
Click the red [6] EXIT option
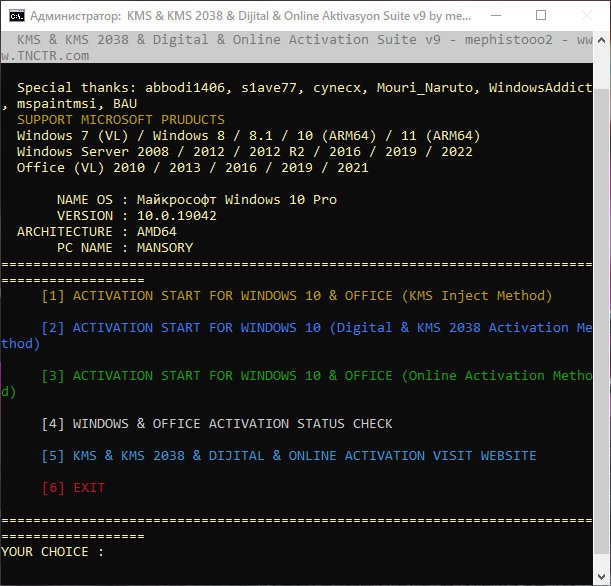tap(73, 487)
